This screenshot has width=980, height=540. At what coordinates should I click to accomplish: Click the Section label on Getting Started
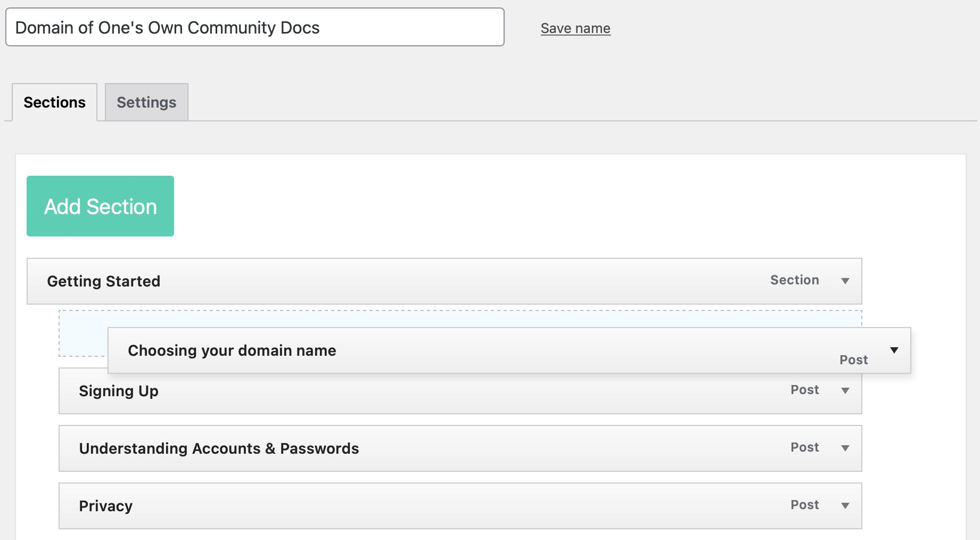(795, 280)
